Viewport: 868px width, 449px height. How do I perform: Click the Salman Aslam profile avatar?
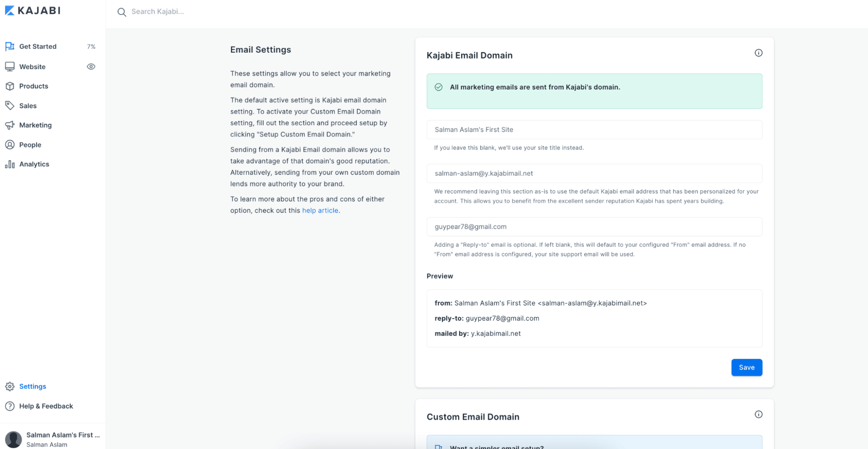pos(13,439)
